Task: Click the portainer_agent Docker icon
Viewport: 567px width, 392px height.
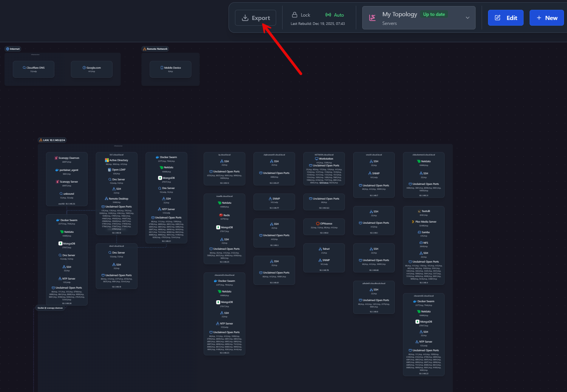Action: pyautogui.click(x=57, y=170)
